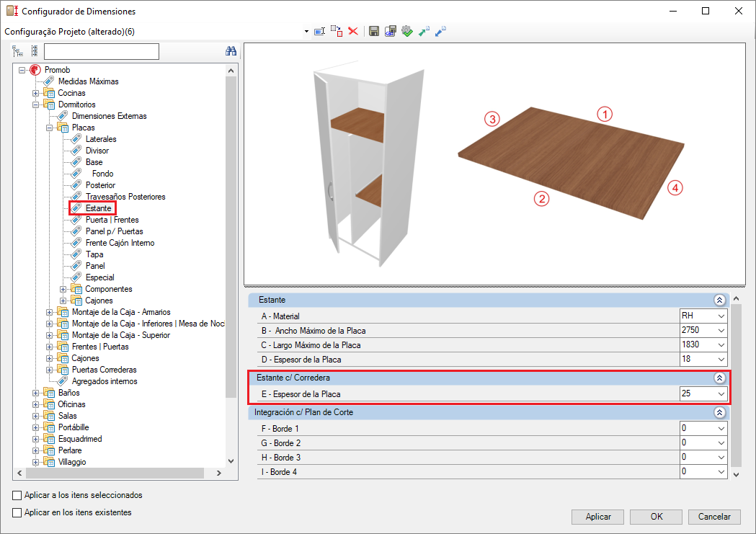The image size is (756, 534).
Task: Expand the Oficinas folder
Action: 36,404
